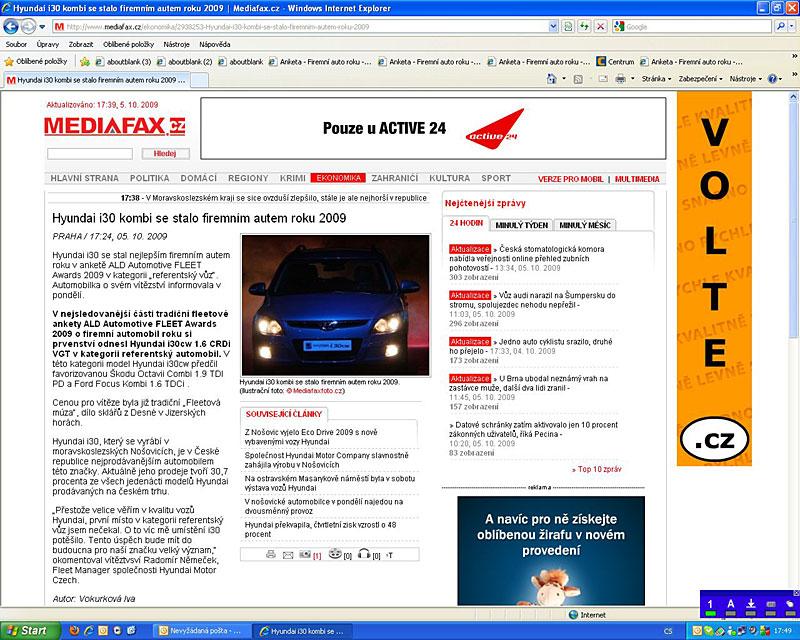The width and height of the screenshot is (800, 640).
Task: Go back with the browser Back arrow
Action: coord(11,26)
